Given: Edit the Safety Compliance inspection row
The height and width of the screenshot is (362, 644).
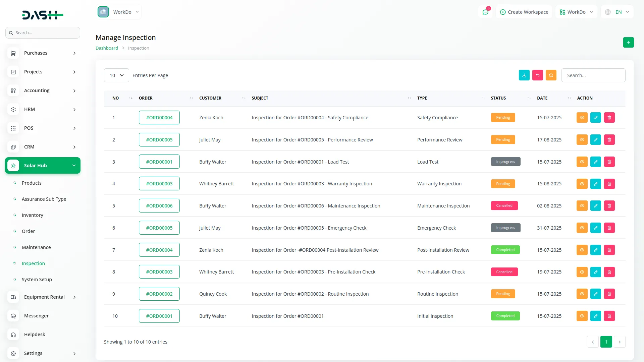Looking at the screenshot, I should click(595, 118).
